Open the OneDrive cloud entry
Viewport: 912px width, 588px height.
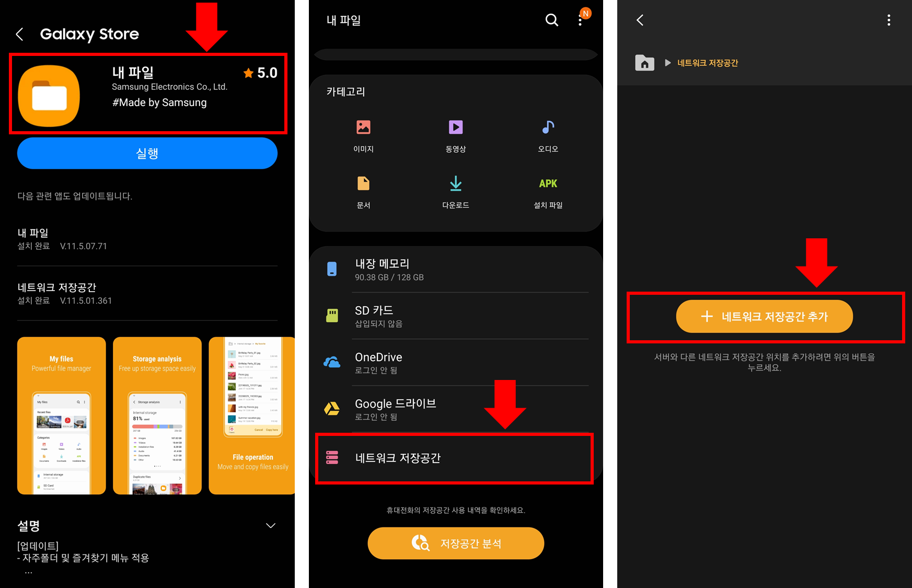pos(455,362)
